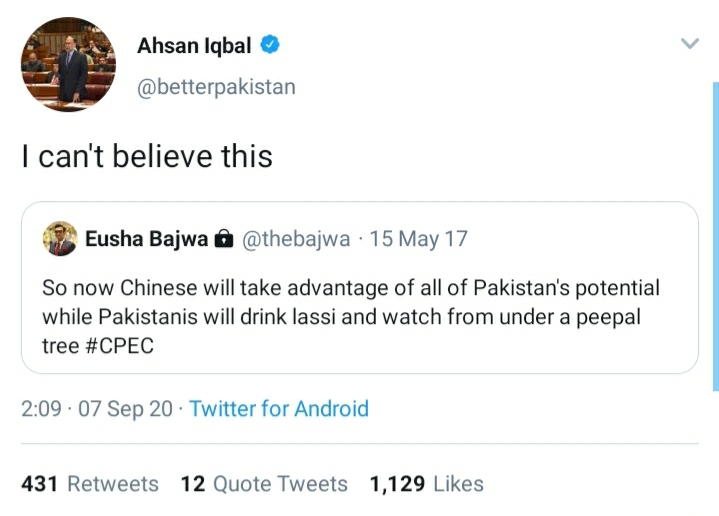View the 1,129 Likes list

click(426, 484)
